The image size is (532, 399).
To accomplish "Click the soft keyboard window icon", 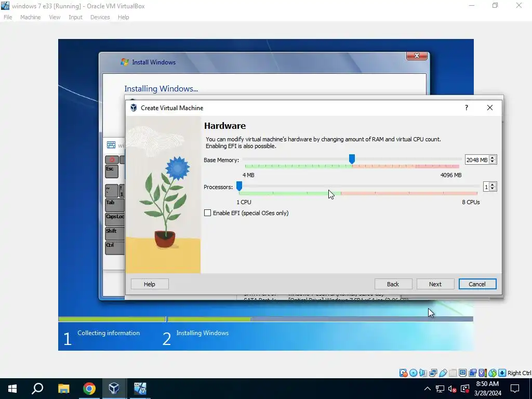I will 111,145.
